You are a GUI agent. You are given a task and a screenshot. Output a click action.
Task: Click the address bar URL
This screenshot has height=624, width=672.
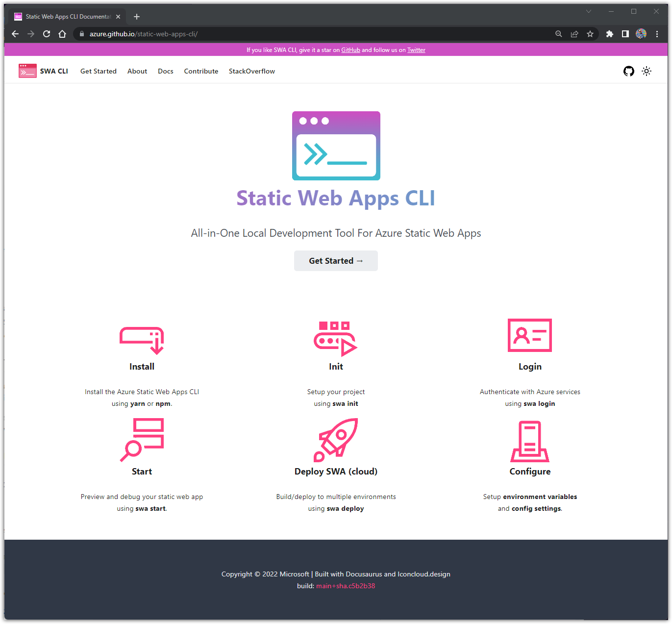pos(144,34)
